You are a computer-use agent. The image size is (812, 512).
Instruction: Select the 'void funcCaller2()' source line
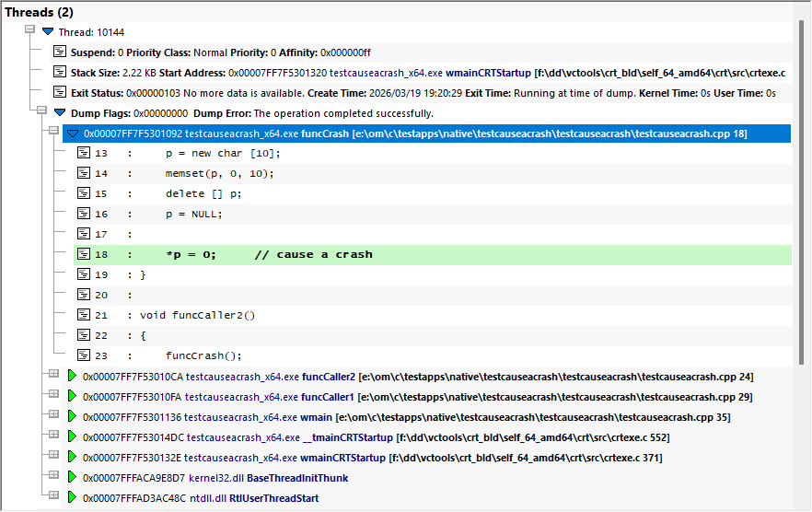tap(433, 315)
